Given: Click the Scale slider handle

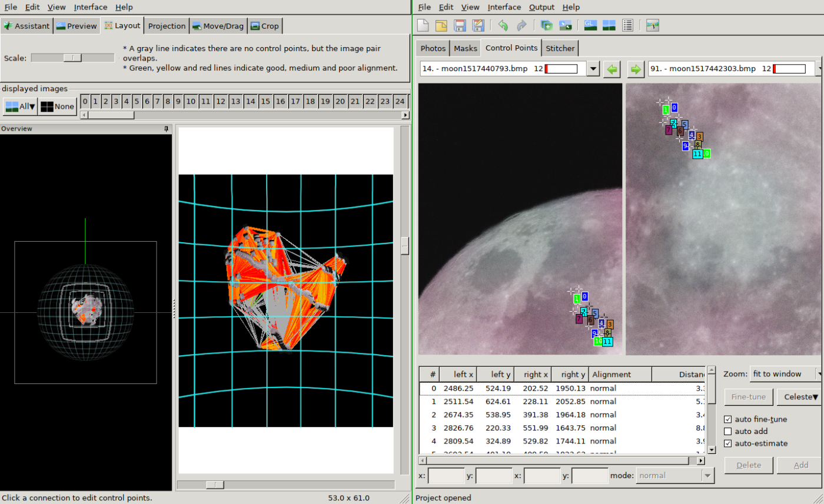Looking at the screenshot, I should (73, 58).
